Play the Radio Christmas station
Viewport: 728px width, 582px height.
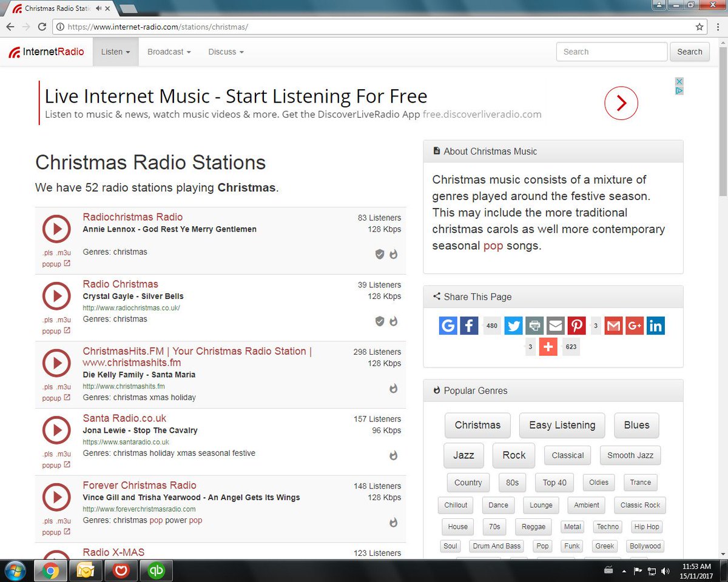[x=56, y=296]
